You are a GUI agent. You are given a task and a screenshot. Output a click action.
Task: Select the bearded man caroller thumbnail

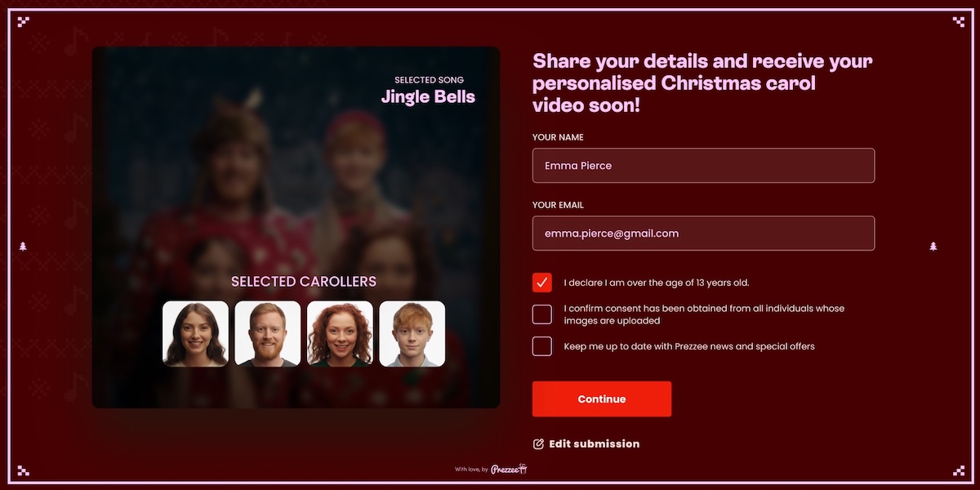pos(268,334)
